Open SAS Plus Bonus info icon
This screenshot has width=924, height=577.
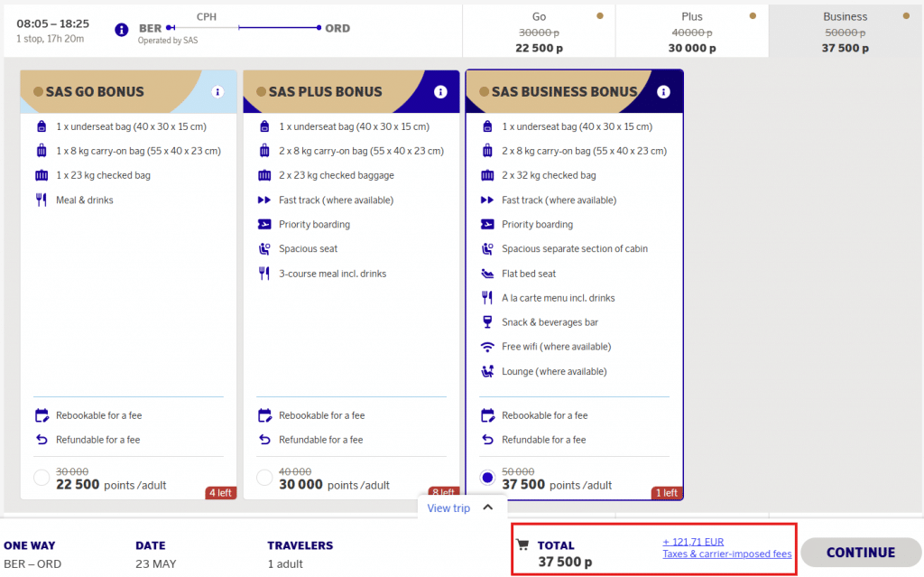[x=440, y=92]
